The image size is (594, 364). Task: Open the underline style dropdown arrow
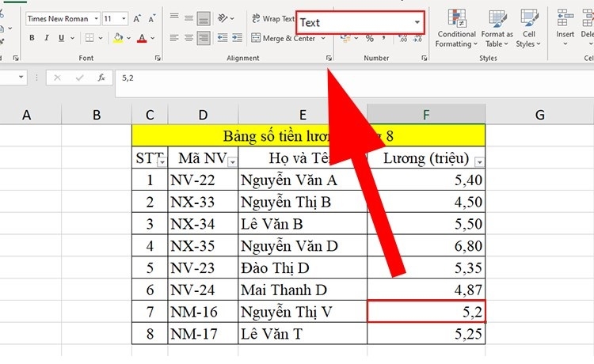pos(72,38)
